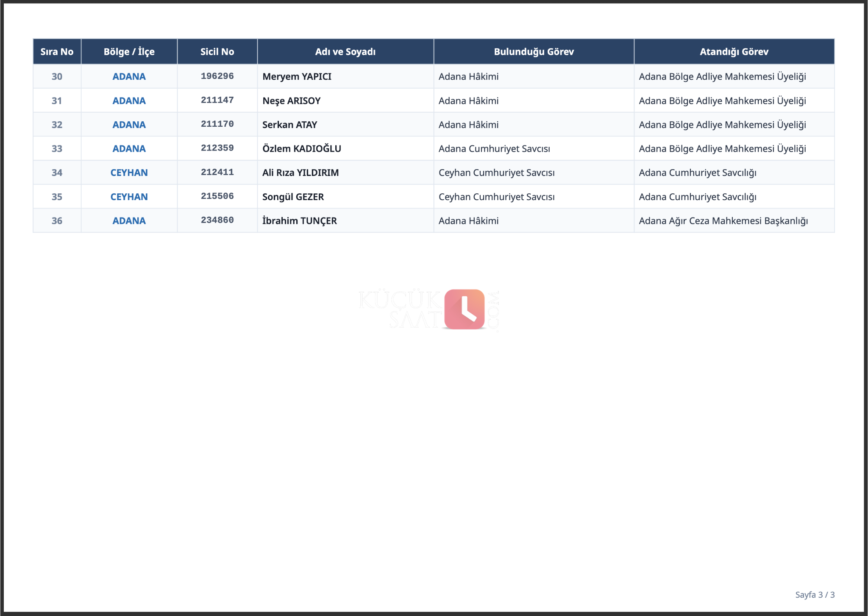Select the name Neşe ARISOY
The height and width of the screenshot is (616, 868).
[291, 101]
